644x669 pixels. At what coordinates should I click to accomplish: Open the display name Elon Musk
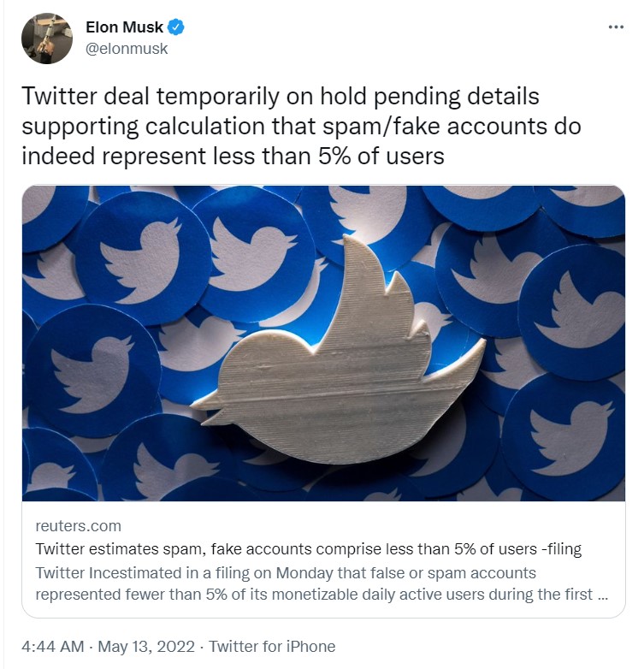click(124, 27)
